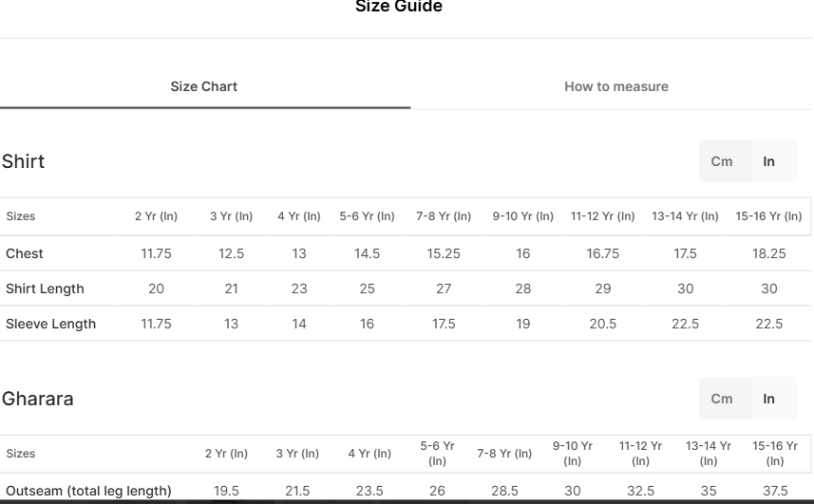
Task: Click the Shirt section heading
Action: pyautogui.click(x=24, y=161)
